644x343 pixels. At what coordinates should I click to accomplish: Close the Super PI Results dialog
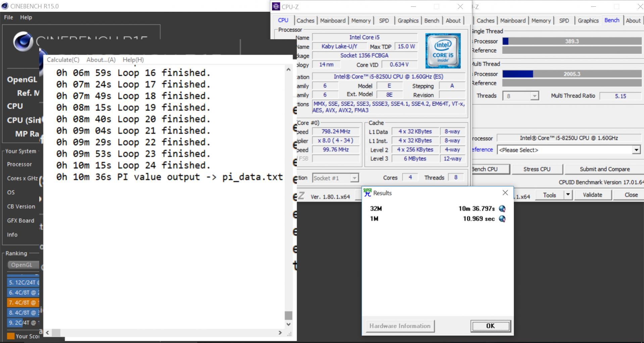[505, 193]
